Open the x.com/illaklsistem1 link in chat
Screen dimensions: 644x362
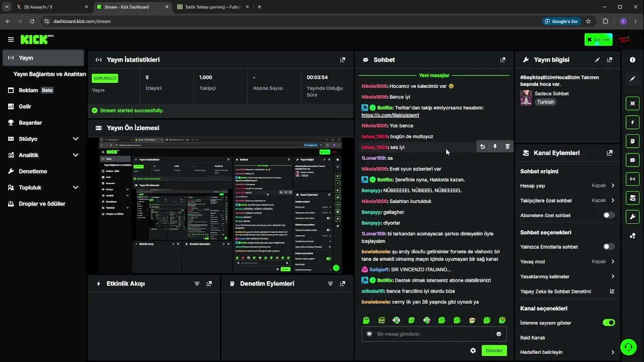pos(390,115)
